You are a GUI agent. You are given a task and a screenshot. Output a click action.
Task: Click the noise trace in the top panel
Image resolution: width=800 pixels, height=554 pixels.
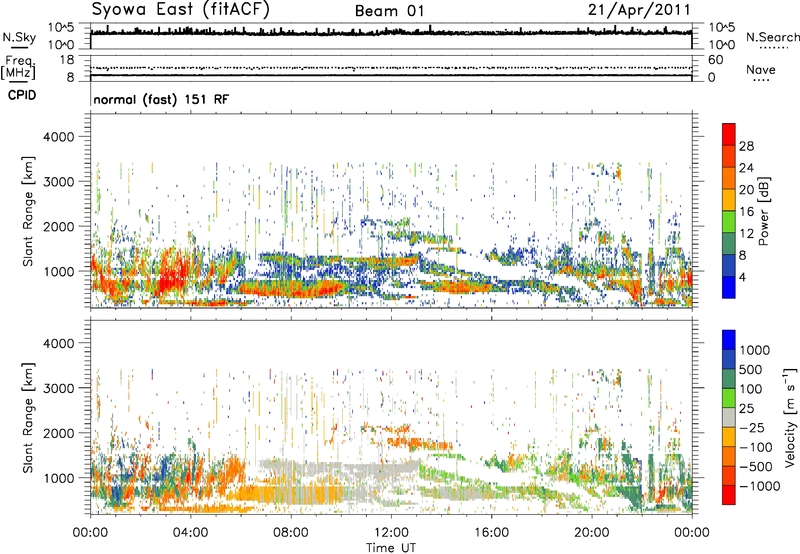(x=391, y=32)
